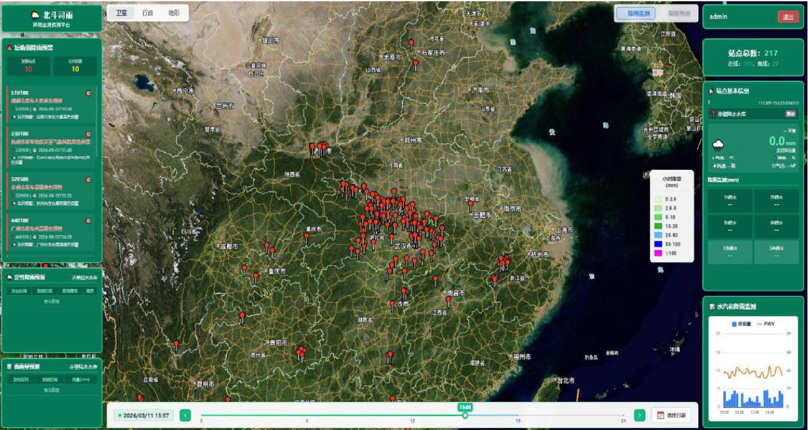Click the red 退出 logout button
This screenshot has height=430, width=808.
point(788,16)
